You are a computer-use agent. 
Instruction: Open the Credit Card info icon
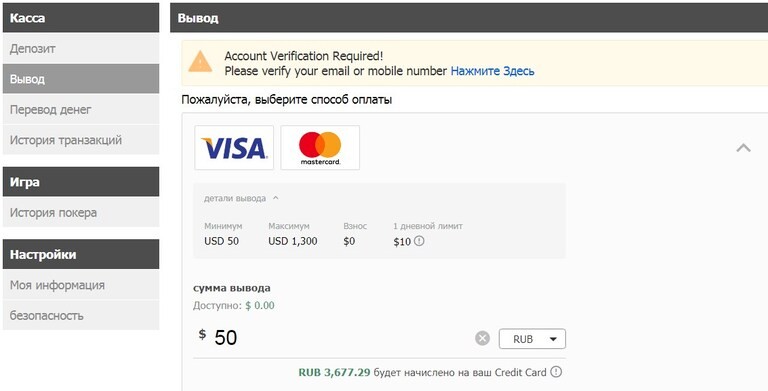[556, 372]
